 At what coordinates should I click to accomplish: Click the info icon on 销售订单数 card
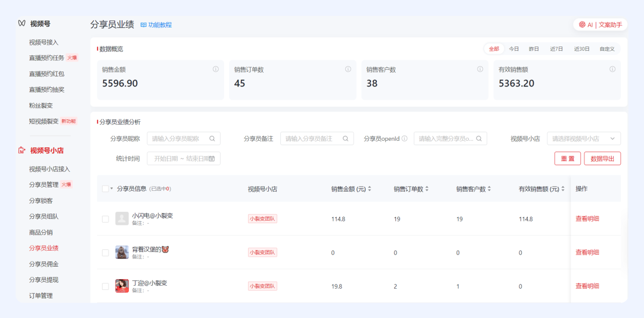[x=348, y=69]
